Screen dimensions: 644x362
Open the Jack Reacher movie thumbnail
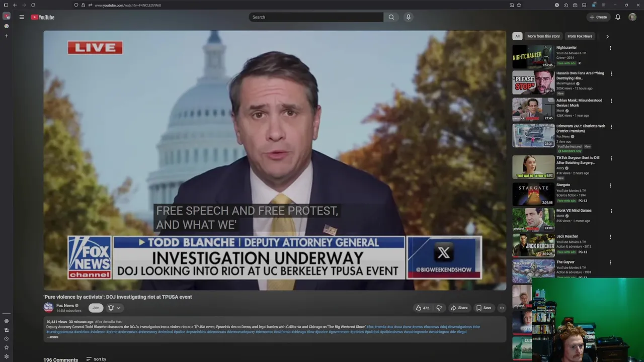pyautogui.click(x=533, y=245)
